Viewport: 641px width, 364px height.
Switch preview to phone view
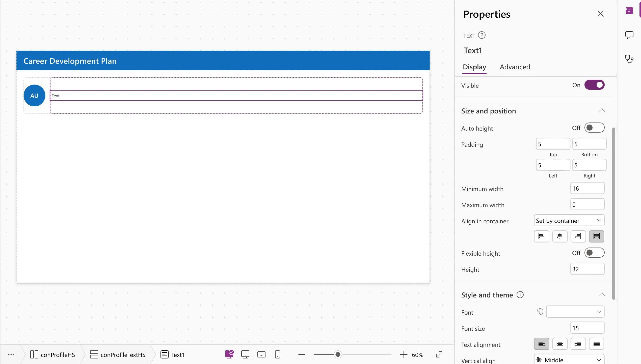tap(277, 354)
